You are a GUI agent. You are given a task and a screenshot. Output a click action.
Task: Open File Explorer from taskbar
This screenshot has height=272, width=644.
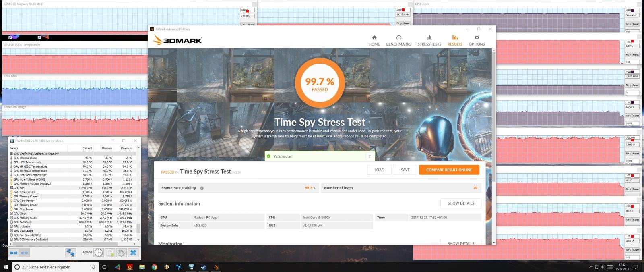142,267
